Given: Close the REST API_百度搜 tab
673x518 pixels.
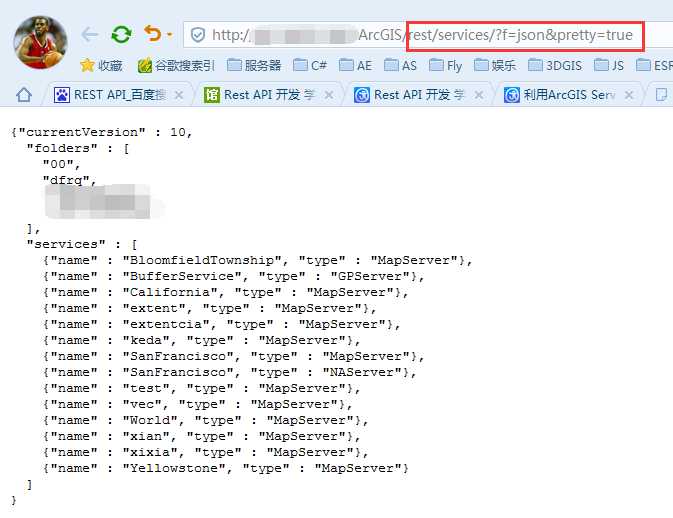Looking at the screenshot, I should (180, 95).
